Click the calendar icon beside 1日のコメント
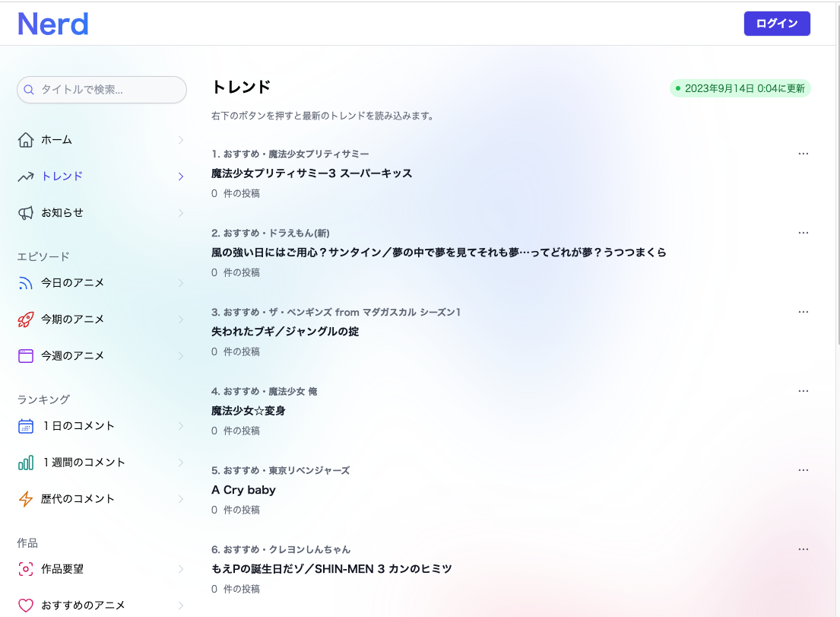Viewport: 840px width, 617px height. click(26, 425)
